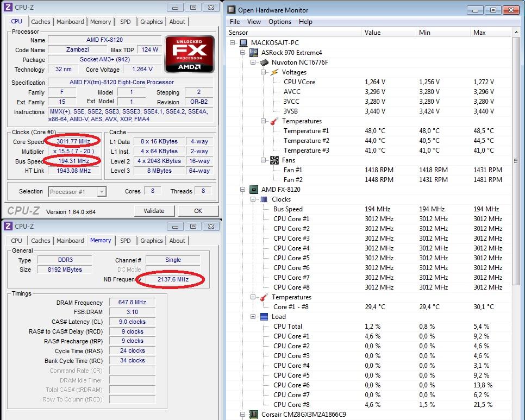
Task: Click the AMD FX-8120 Name field
Action: (x=104, y=40)
